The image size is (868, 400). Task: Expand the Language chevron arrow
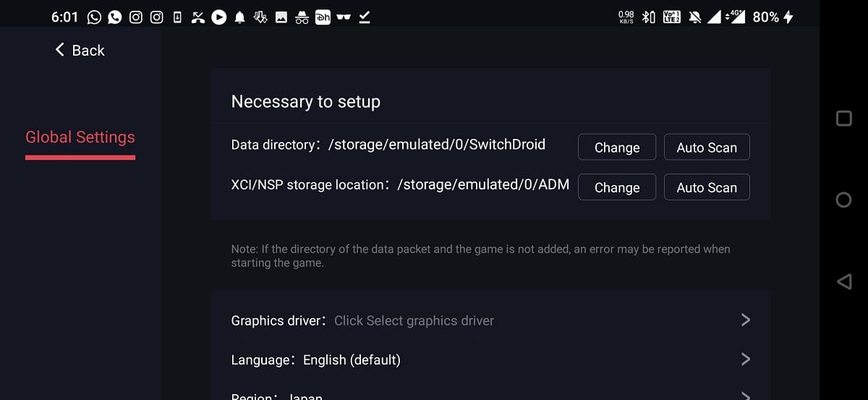tap(746, 359)
